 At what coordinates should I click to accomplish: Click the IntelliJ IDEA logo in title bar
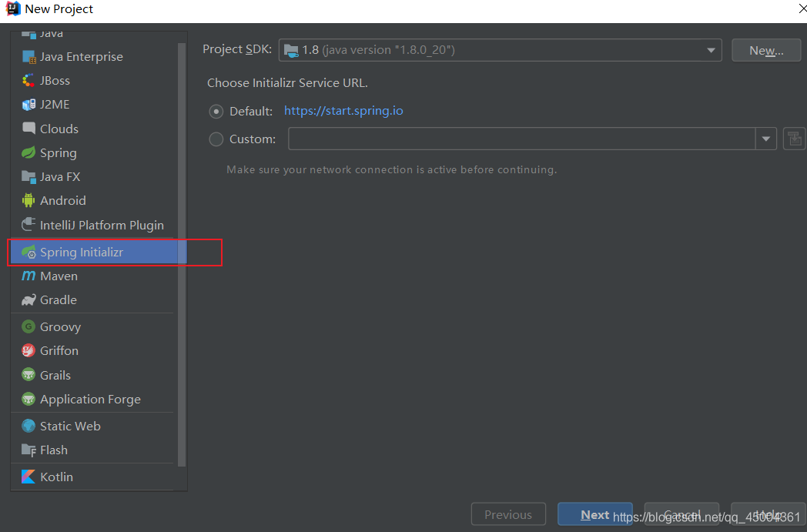coord(13,8)
